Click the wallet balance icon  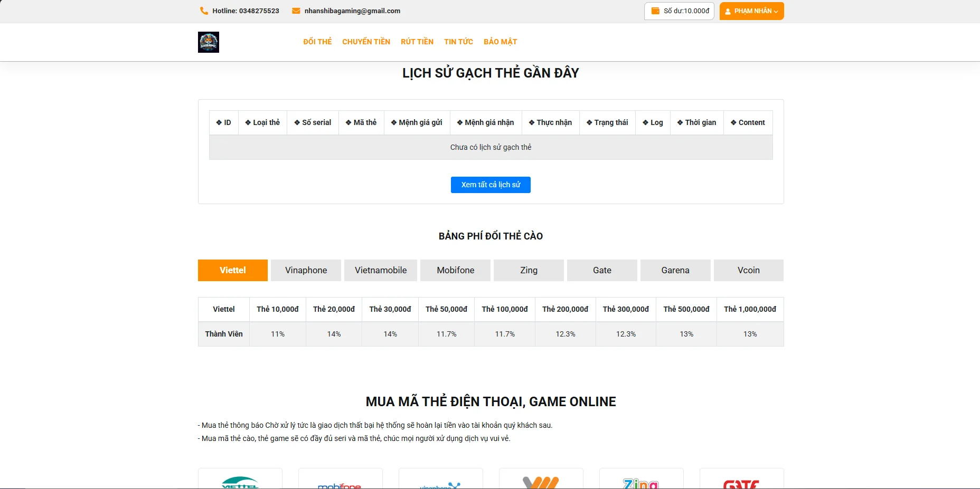[x=655, y=11]
